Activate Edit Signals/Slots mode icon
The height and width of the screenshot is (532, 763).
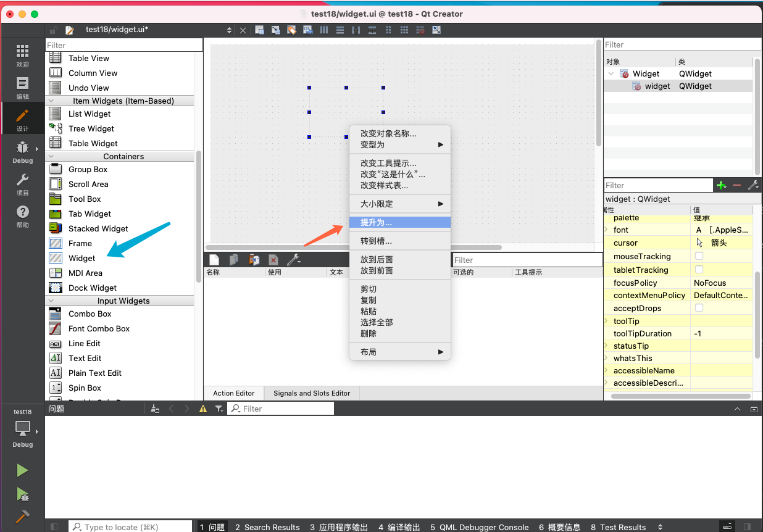coord(276,30)
